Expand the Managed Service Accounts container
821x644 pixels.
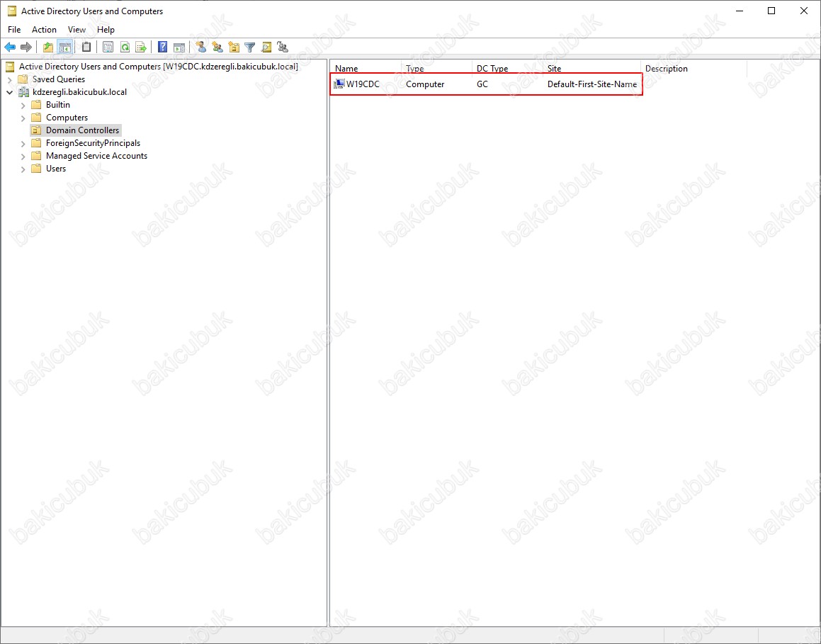tap(23, 156)
